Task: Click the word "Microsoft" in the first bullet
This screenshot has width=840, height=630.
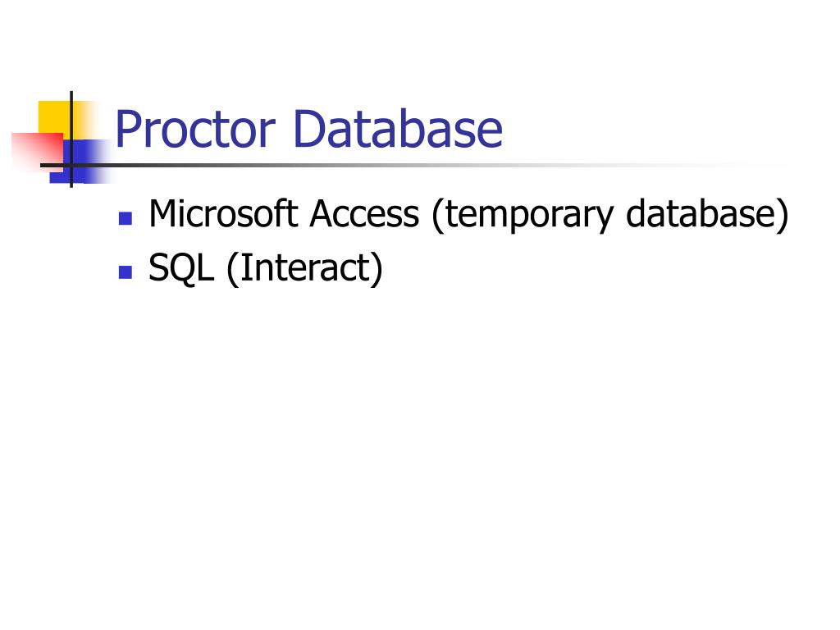Action: (223, 215)
